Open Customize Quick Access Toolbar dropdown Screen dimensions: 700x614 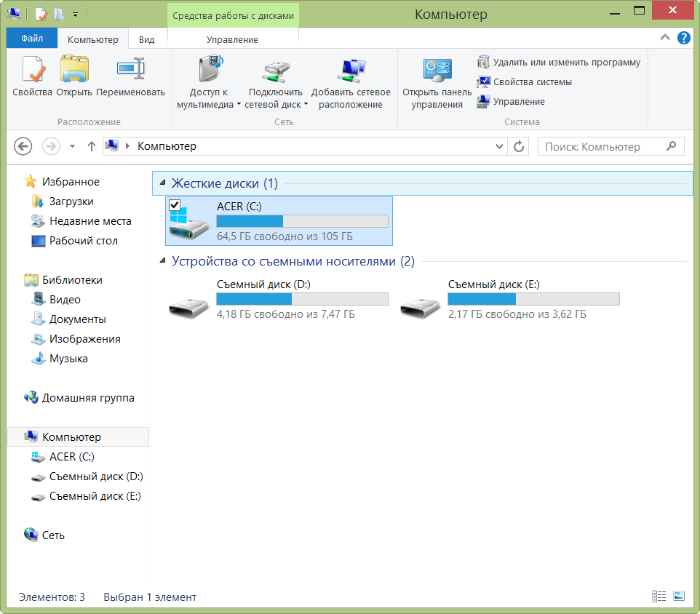click(x=76, y=15)
